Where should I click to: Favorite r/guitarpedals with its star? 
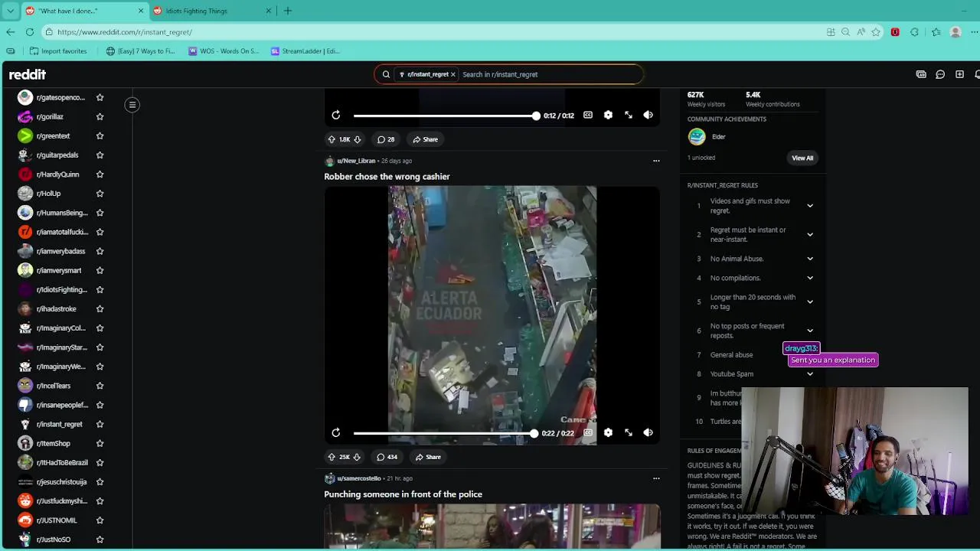100,155
